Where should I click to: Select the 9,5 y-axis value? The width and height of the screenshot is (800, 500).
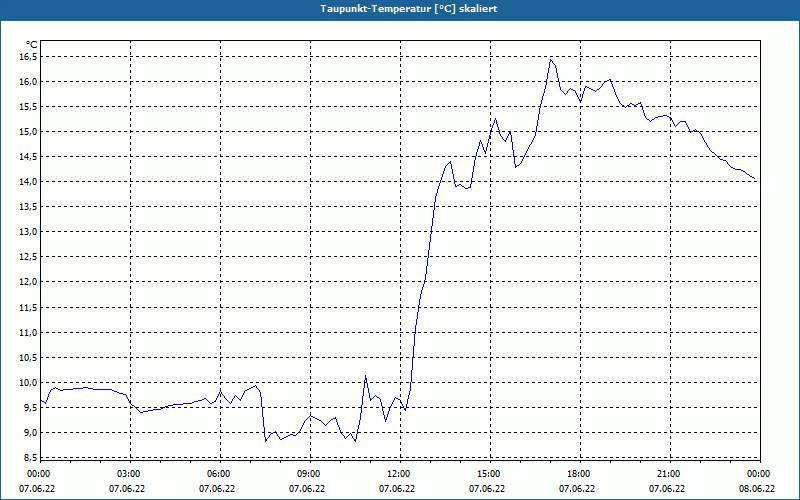pos(30,408)
